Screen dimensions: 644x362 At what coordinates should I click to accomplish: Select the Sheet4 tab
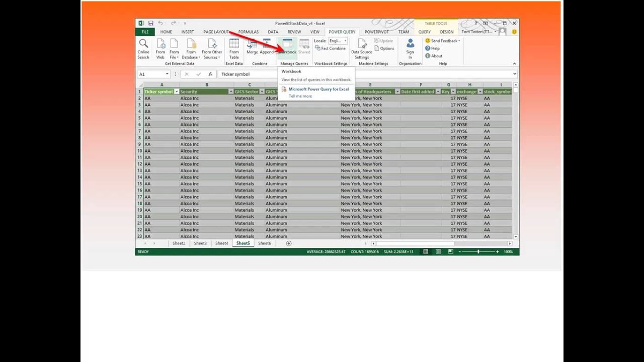coord(221,243)
